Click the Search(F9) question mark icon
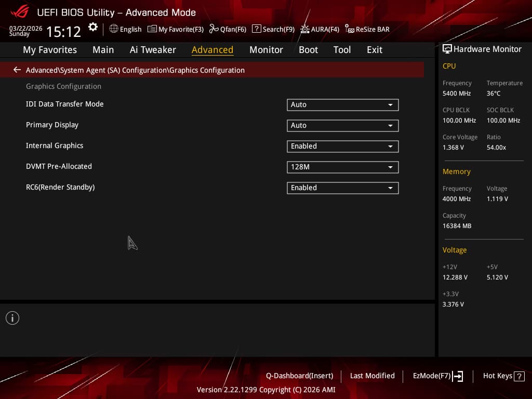This screenshot has width=532, height=399. [x=257, y=29]
